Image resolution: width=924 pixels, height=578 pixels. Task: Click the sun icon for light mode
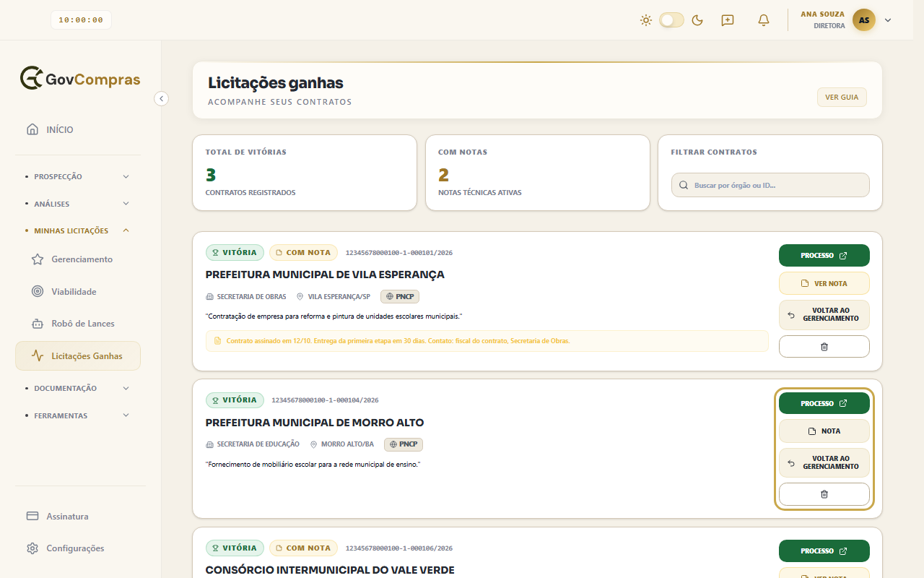tap(646, 20)
